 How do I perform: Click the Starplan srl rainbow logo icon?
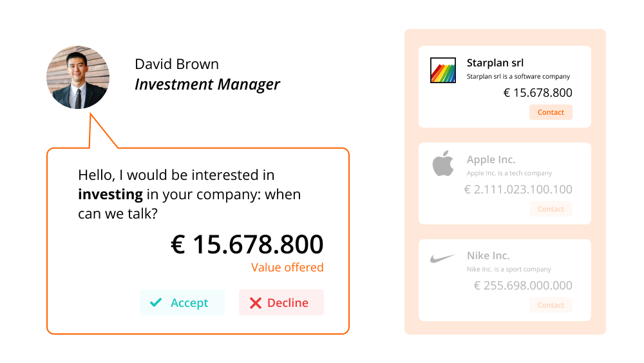pos(443,70)
